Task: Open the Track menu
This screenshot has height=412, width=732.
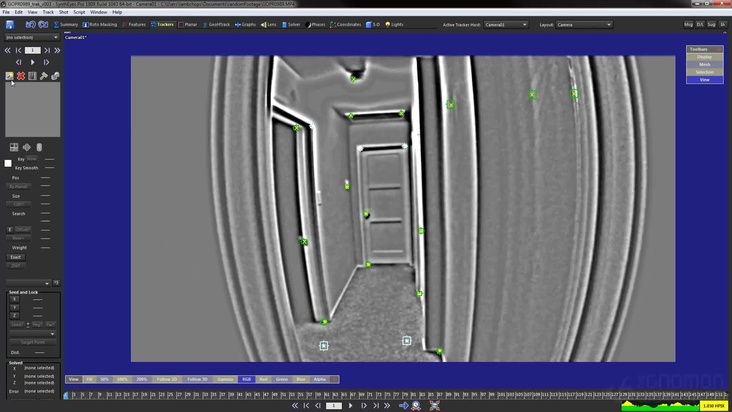Action: tap(48, 12)
